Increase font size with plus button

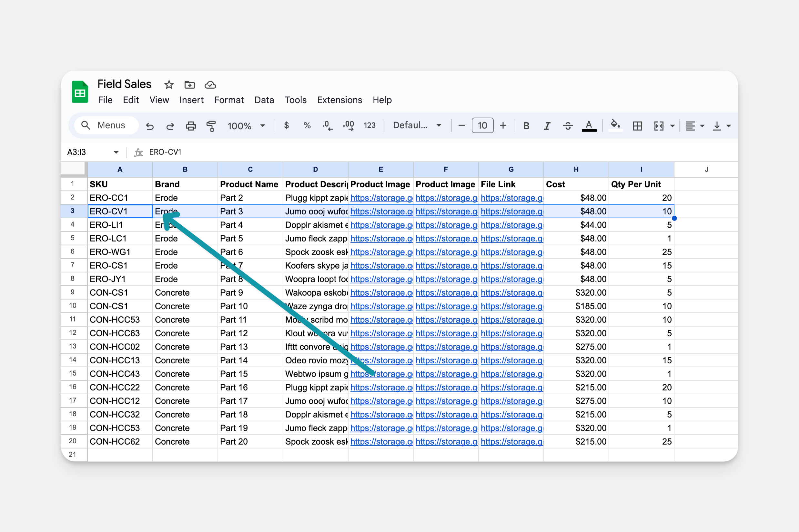[503, 125]
